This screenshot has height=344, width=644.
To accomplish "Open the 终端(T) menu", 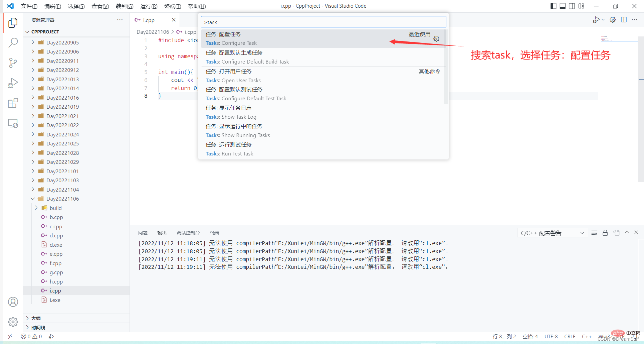I will click(x=172, y=6).
